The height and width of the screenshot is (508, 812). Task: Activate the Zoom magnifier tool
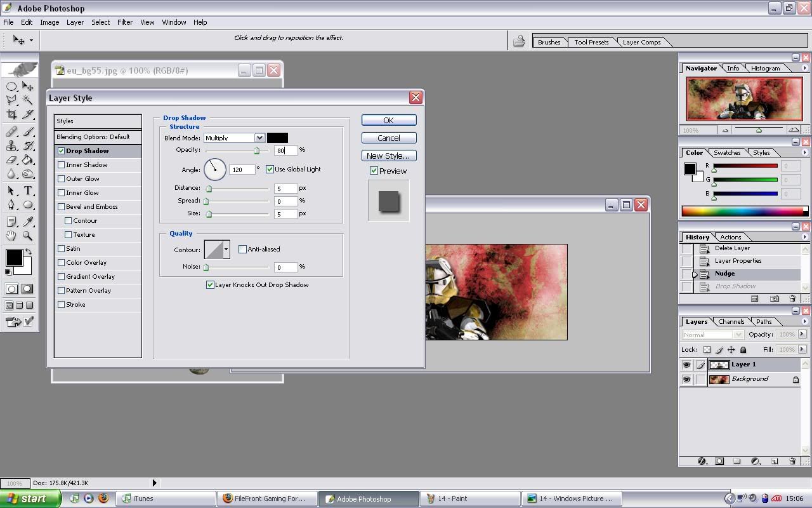(28, 236)
